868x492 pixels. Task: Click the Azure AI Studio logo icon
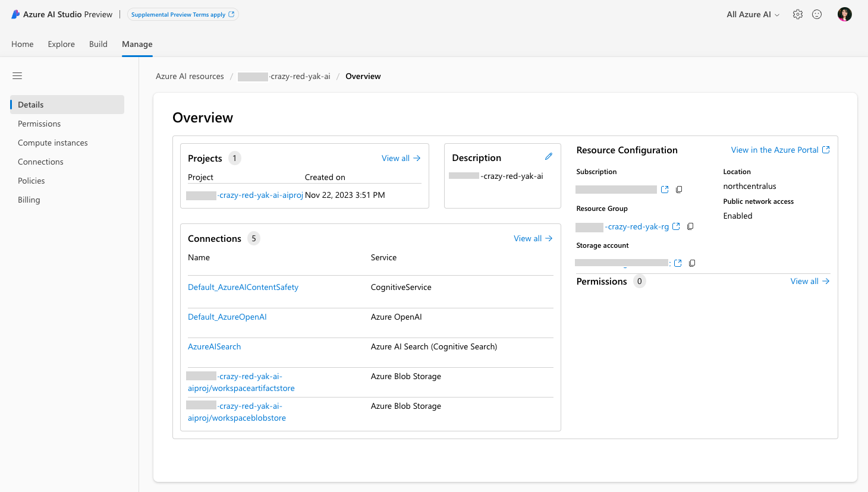(15, 14)
